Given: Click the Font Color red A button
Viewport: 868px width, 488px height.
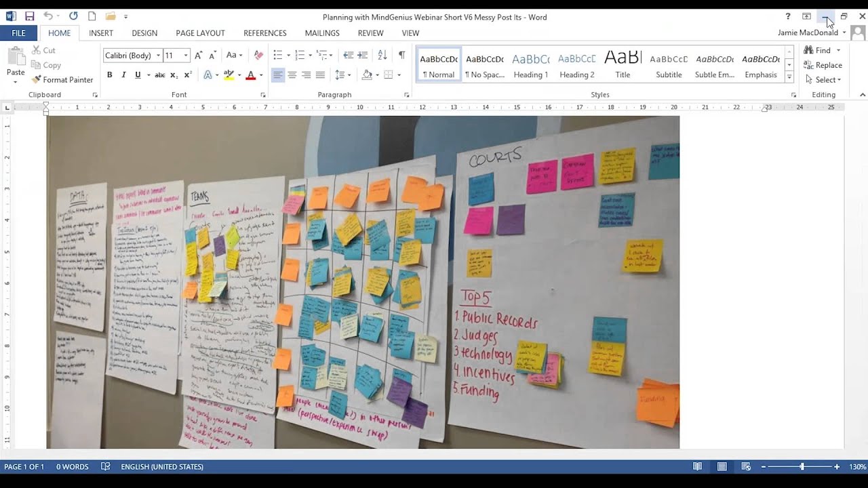Looking at the screenshot, I should point(250,75).
